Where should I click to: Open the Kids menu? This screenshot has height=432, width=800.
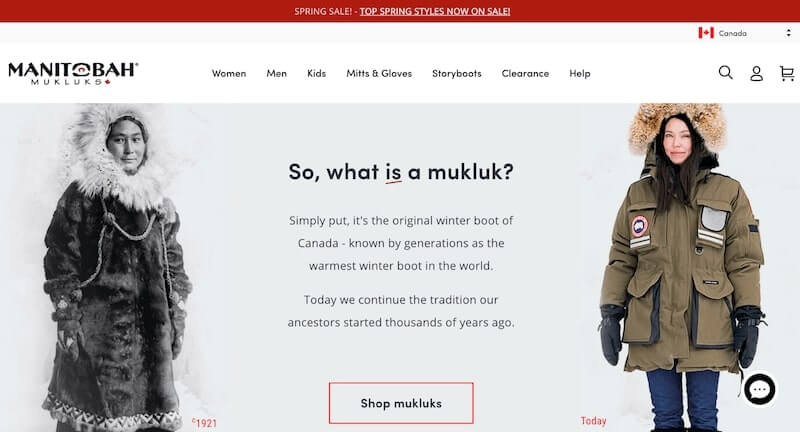[x=316, y=73]
